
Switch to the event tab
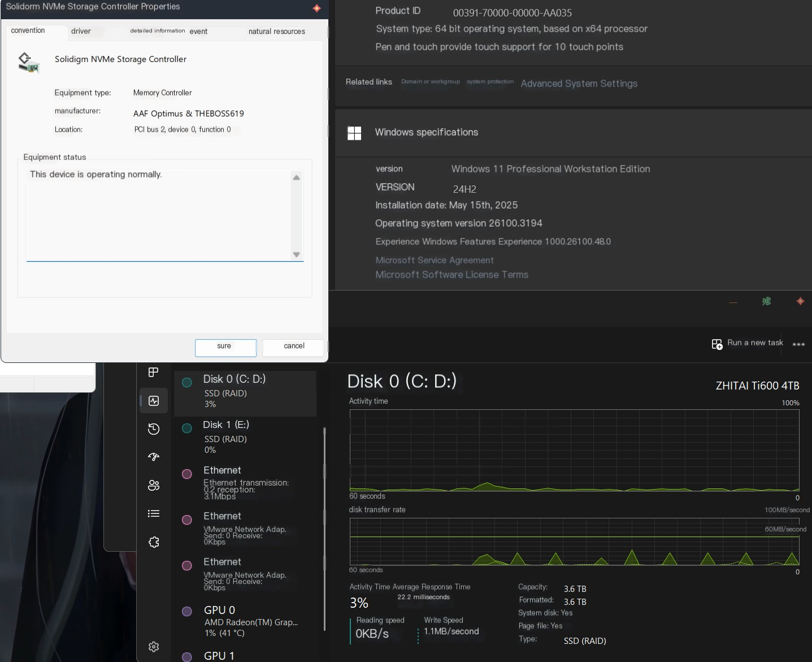(x=198, y=32)
